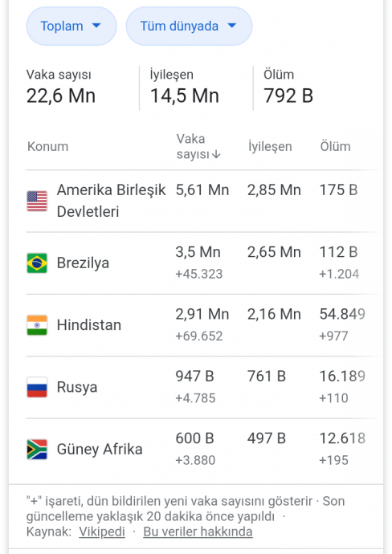Click the South Africa flag icon
Image resolution: width=392 pixels, height=554 pixels.
37,449
